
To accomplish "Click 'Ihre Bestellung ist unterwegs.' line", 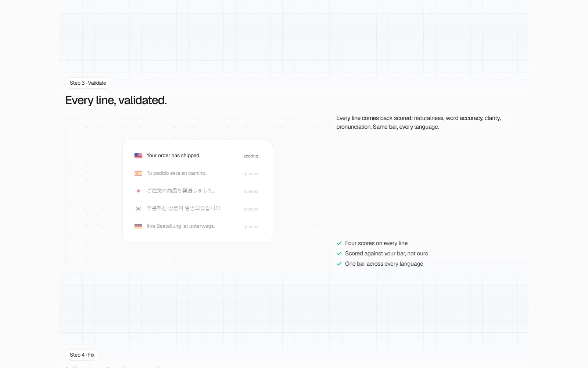I will [180, 226].
